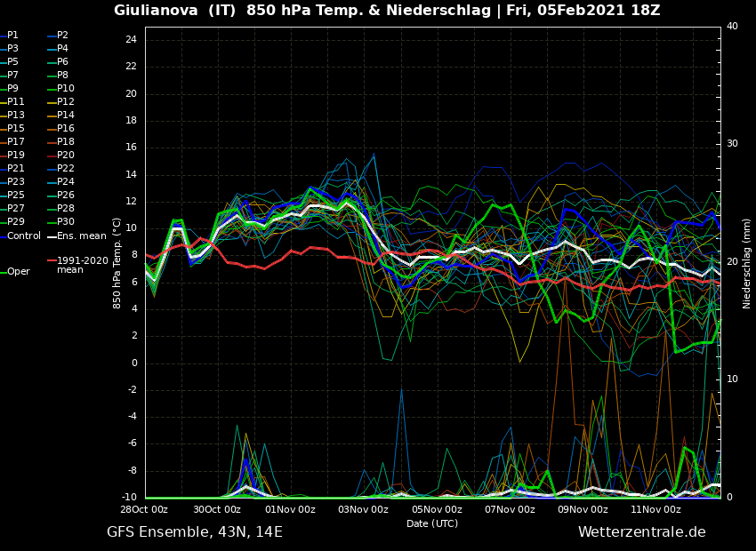Select the 28Oct 00z date tick
756x551 pixels.
[x=145, y=510]
